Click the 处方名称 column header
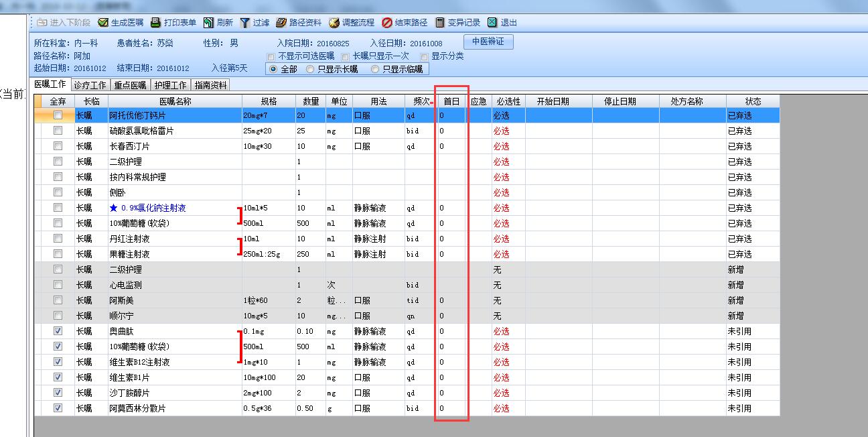Viewport: 868px width, 437px height. click(x=693, y=101)
